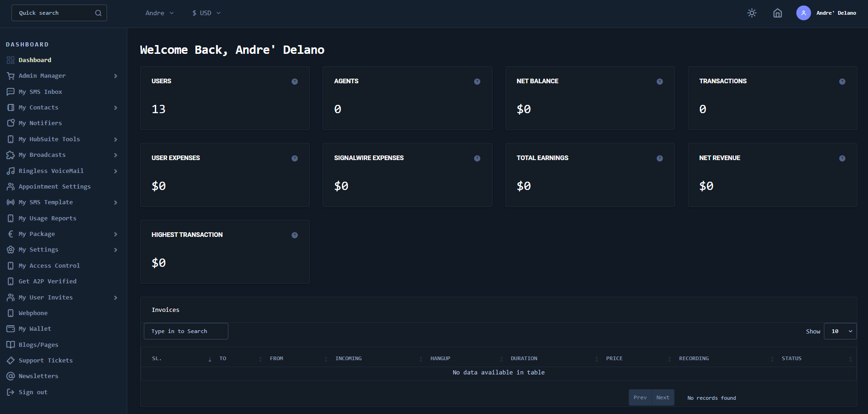Click the help icon on Total Earnings card
Viewport: 868px width, 414px height.
point(659,158)
